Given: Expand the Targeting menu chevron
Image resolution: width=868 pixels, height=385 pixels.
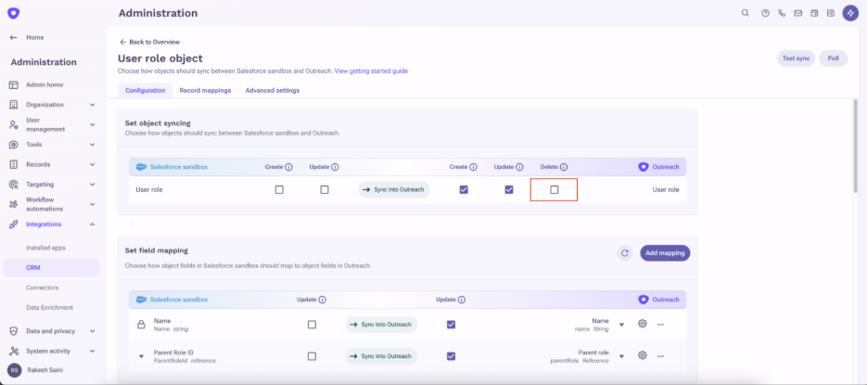Looking at the screenshot, I should pyautogui.click(x=93, y=185).
